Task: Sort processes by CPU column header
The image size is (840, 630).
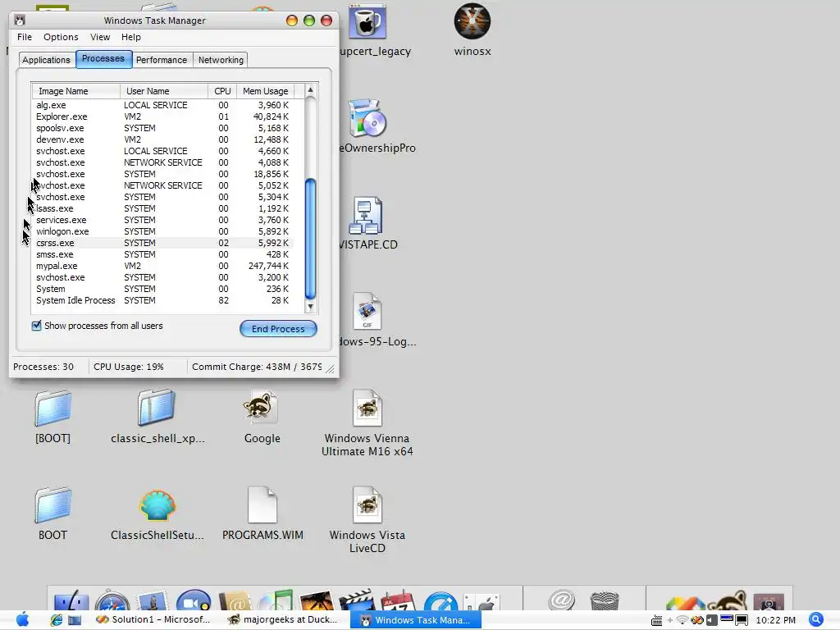Action: [222, 91]
